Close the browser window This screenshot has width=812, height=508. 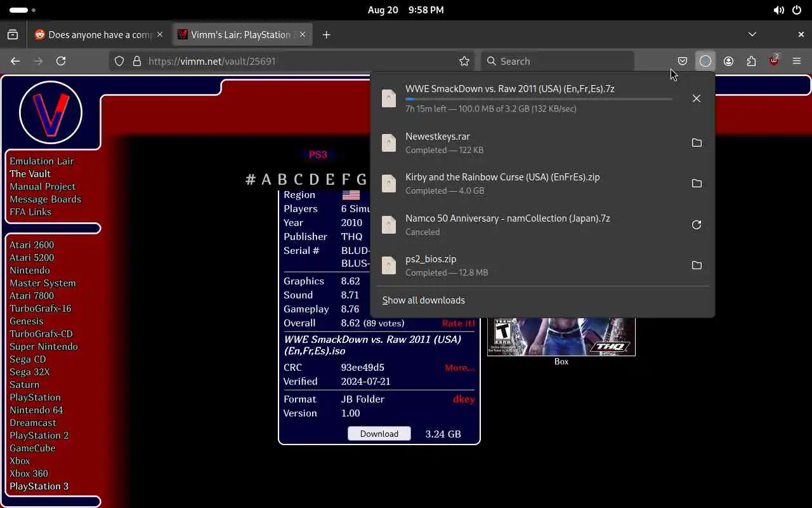pyautogui.click(x=801, y=34)
